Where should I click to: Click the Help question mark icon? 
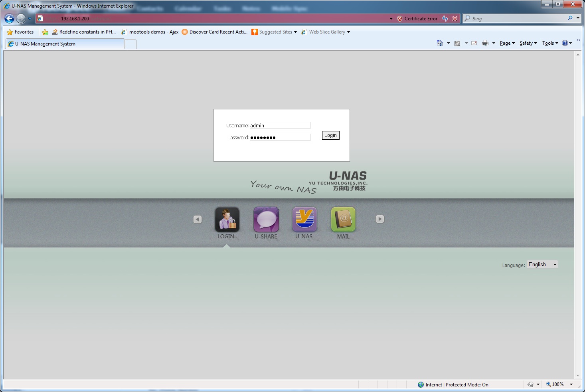click(x=565, y=43)
